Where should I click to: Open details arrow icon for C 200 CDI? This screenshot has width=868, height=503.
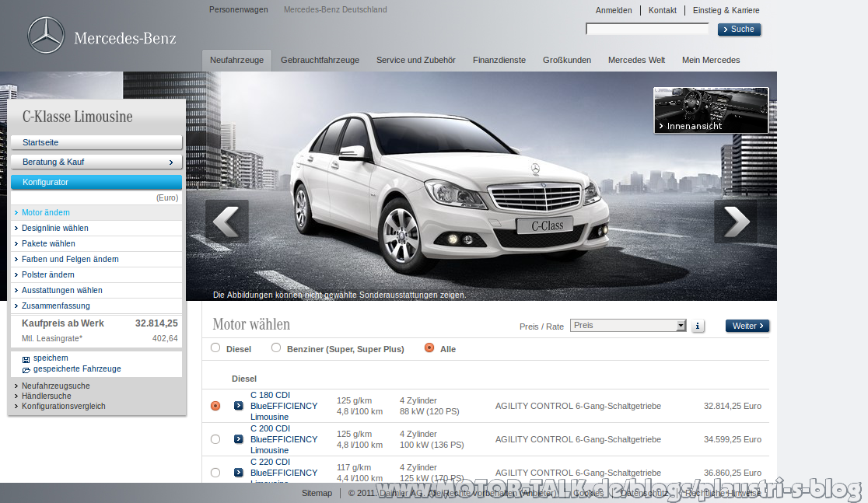pos(239,438)
